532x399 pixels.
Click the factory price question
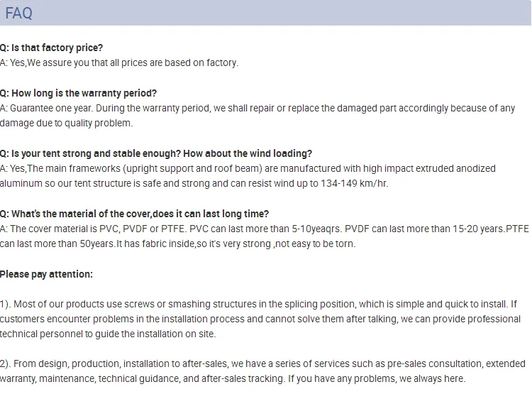coord(51,48)
